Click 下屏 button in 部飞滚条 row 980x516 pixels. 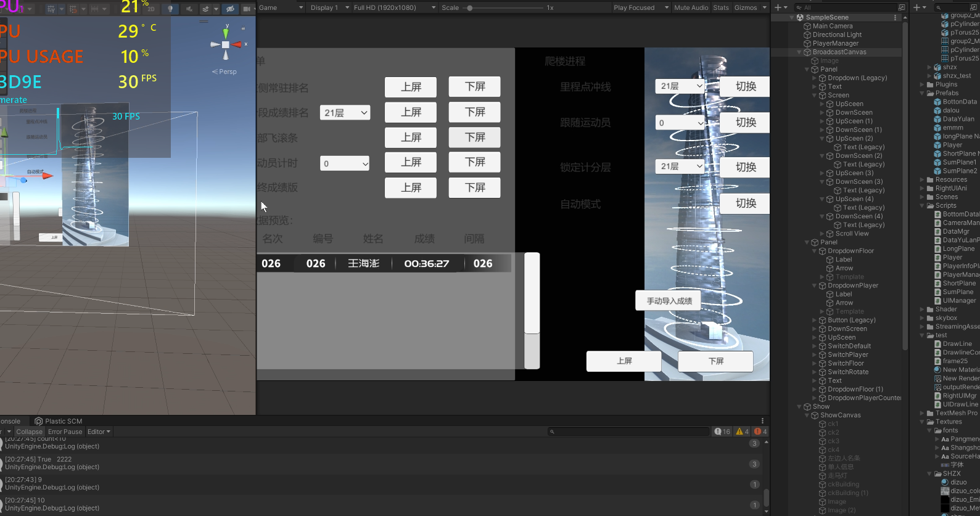(x=474, y=137)
